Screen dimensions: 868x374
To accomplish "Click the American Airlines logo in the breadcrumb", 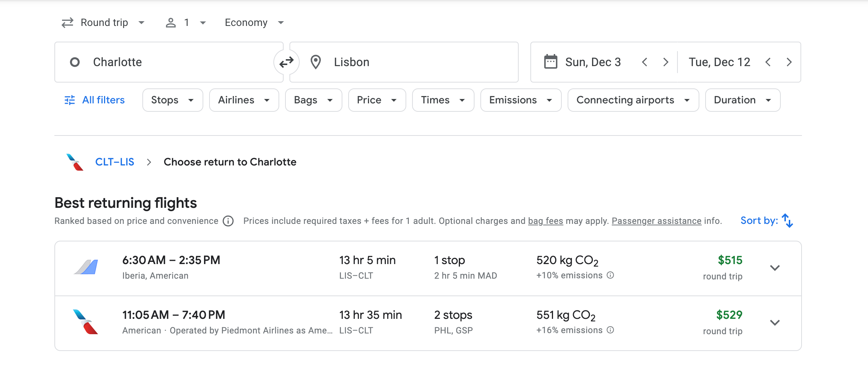I will coord(74,162).
